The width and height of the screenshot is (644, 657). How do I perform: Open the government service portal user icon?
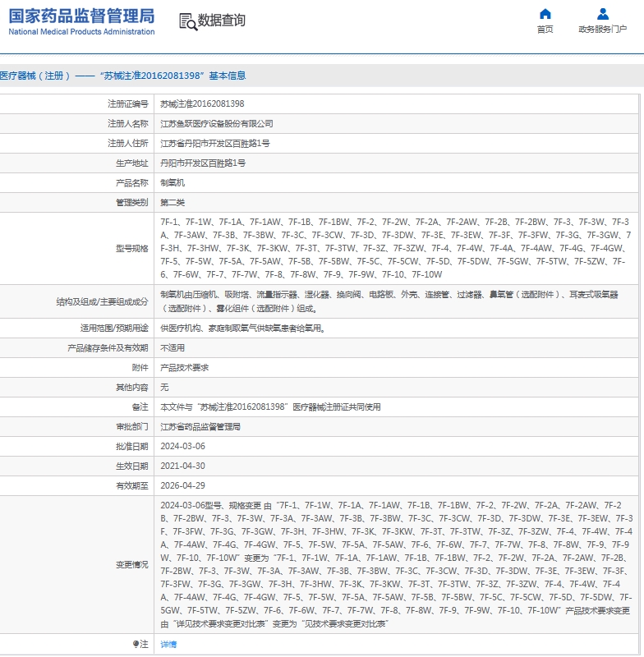(x=603, y=14)
